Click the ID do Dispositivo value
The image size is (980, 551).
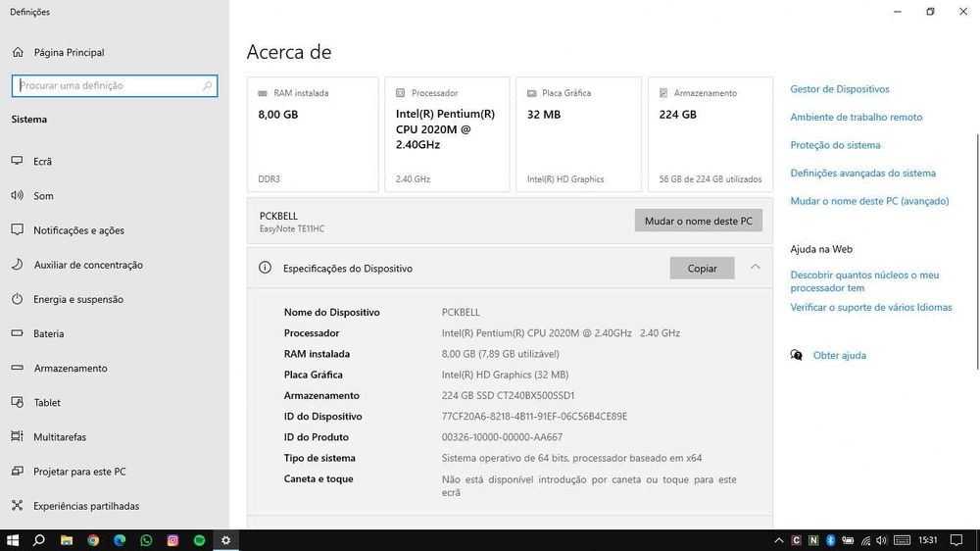[x=534, y=417]
